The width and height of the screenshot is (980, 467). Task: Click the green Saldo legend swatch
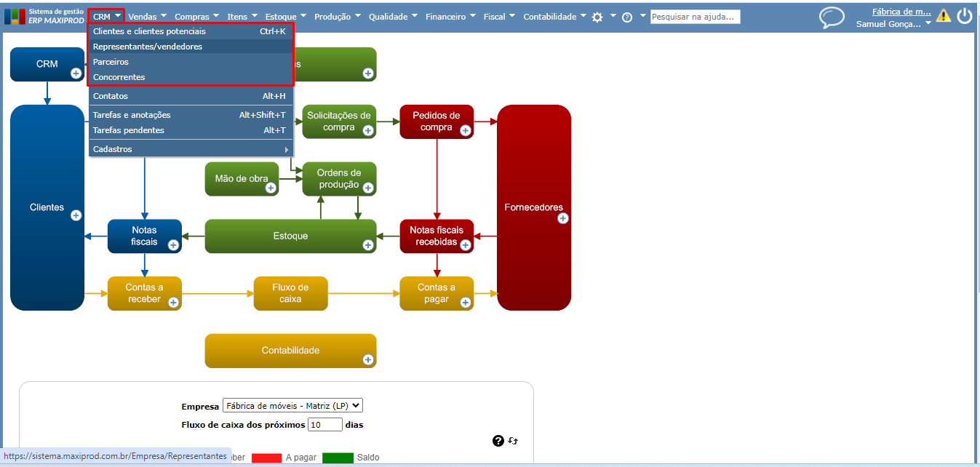[x=338, y=458]
